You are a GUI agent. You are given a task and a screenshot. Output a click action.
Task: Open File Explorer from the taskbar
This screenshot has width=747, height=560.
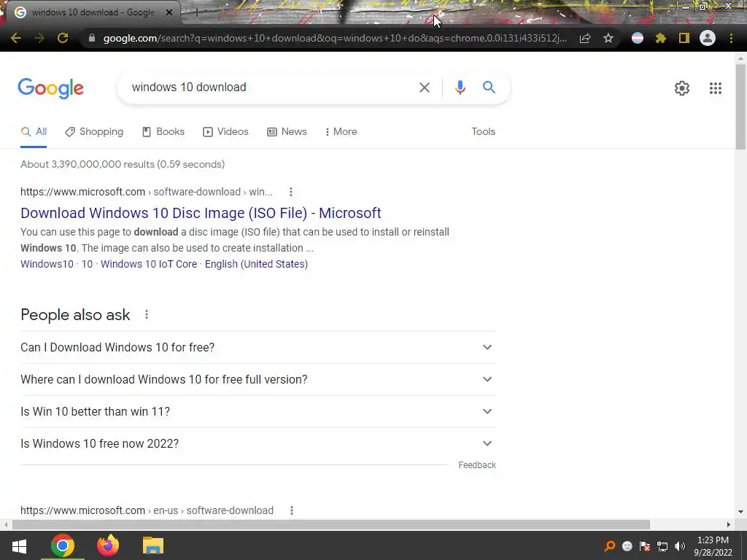(153, 545)
